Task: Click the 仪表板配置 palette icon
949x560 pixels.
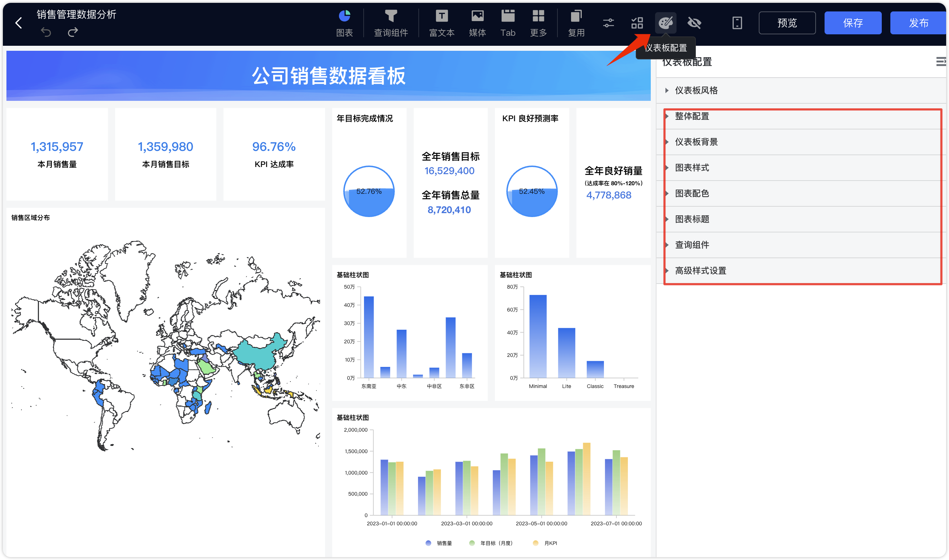Action: pos(665,23)
